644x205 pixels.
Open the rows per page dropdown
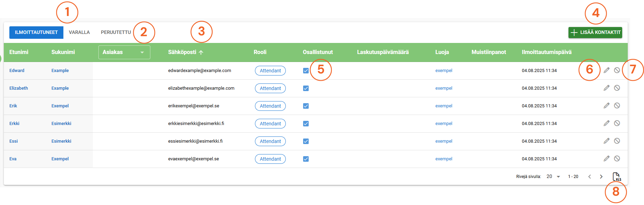tap(553, 177)
